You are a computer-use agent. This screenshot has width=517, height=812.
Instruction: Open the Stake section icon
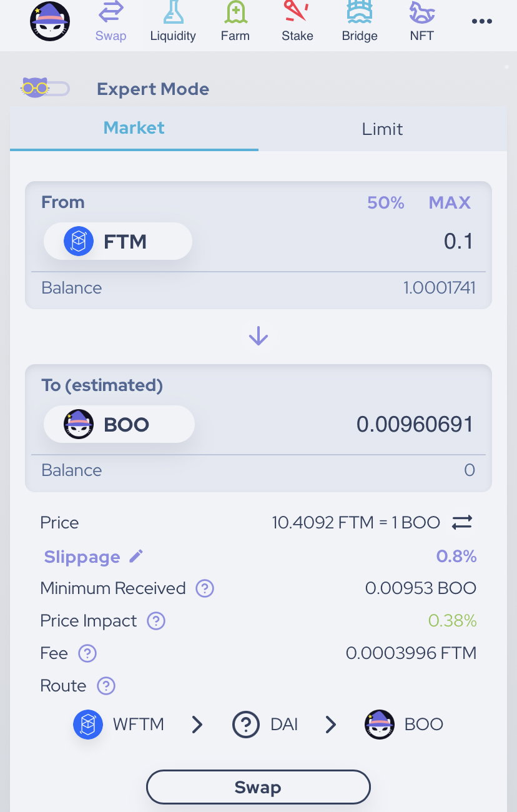(297, 12)
